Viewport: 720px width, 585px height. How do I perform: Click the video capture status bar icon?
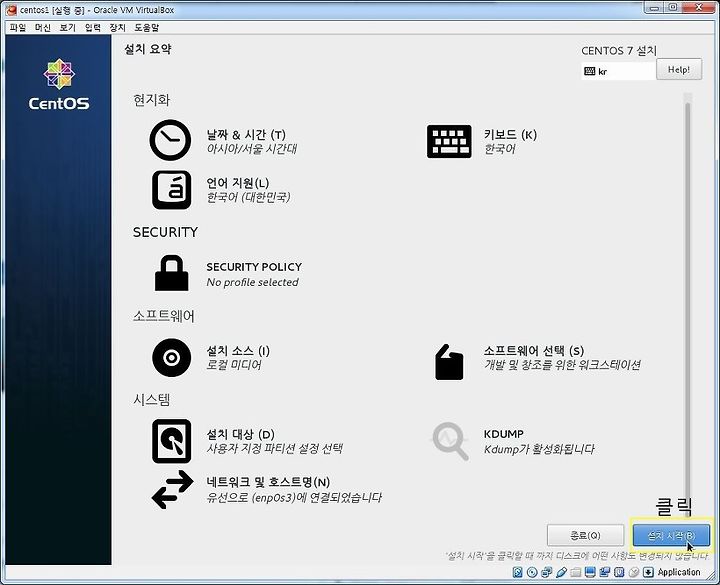click(605, 572)
